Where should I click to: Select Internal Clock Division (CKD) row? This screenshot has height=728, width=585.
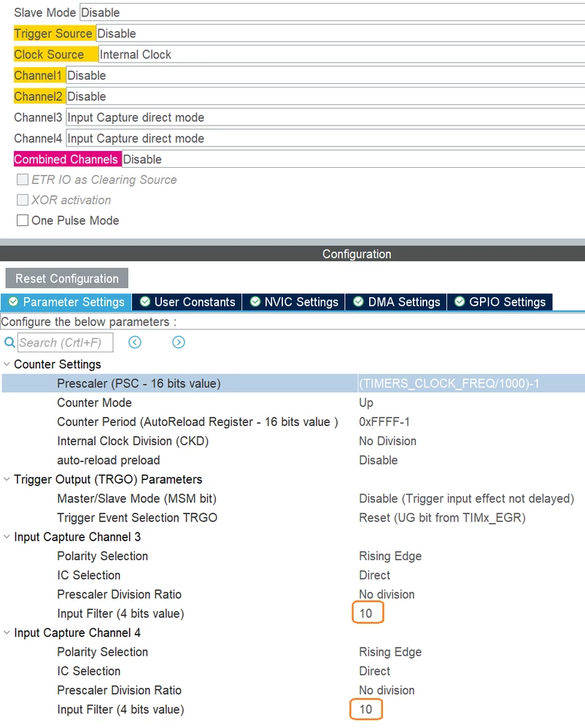pyautogui.click(x=293, y=441)
